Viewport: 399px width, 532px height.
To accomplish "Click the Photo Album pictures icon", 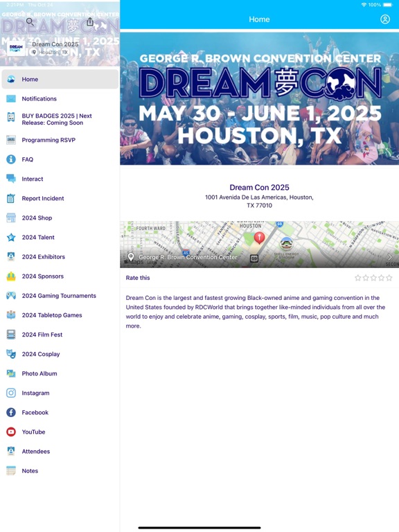I will 11,373.
